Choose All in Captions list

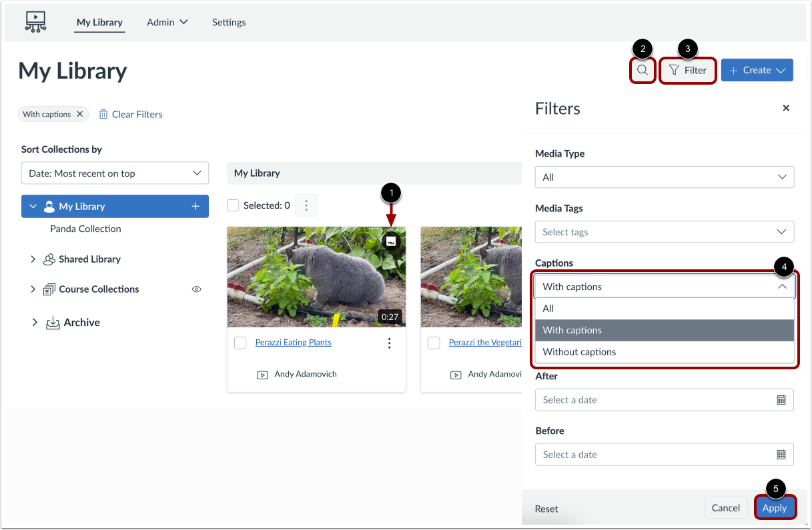pos(665,309)
